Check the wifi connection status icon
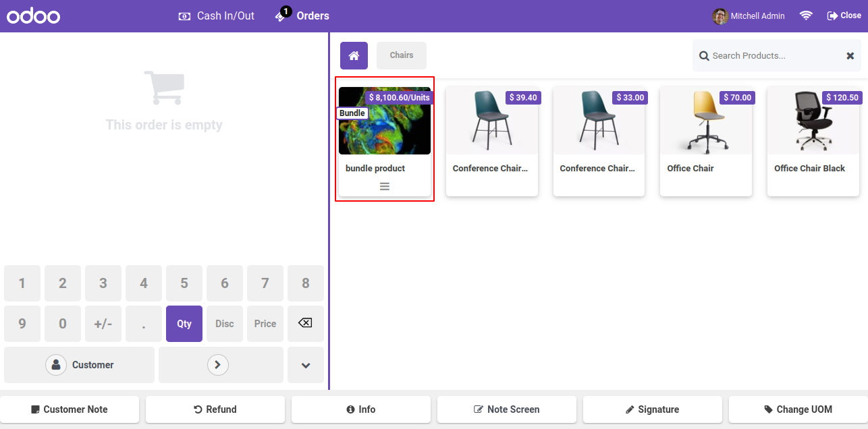Screen dimensions: 868x429 coord(806,16)
